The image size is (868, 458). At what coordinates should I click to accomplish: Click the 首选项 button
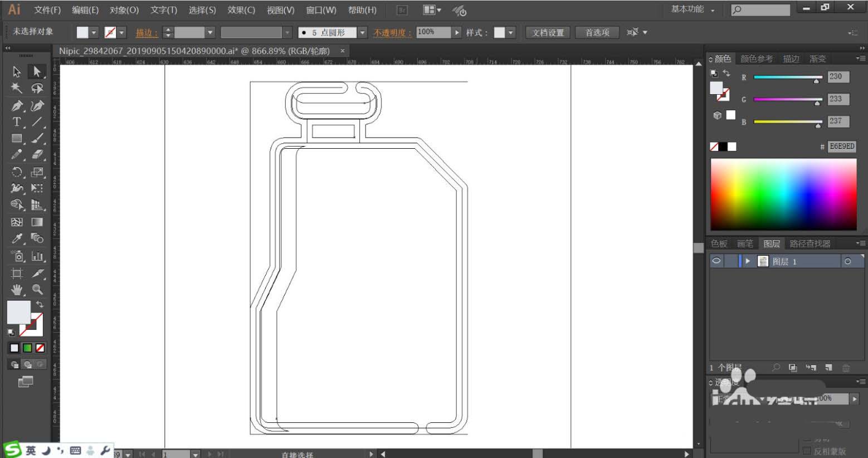pyautogui.click(x=597, y=32)
